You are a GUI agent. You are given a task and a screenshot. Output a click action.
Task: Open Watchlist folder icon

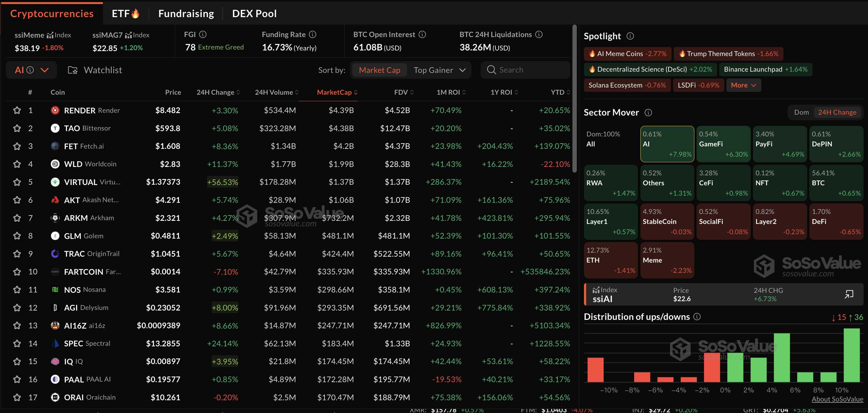[x=73, y=70]
